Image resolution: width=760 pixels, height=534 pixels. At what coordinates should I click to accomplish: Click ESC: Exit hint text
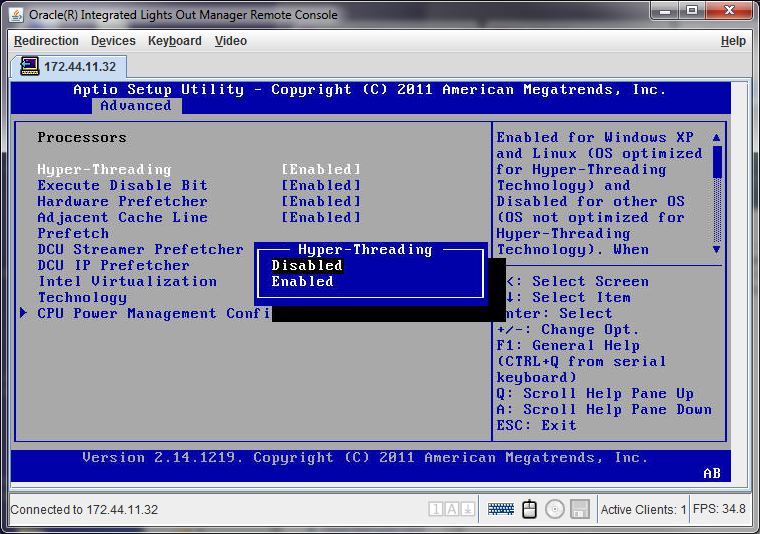click(x=537, y=425)
